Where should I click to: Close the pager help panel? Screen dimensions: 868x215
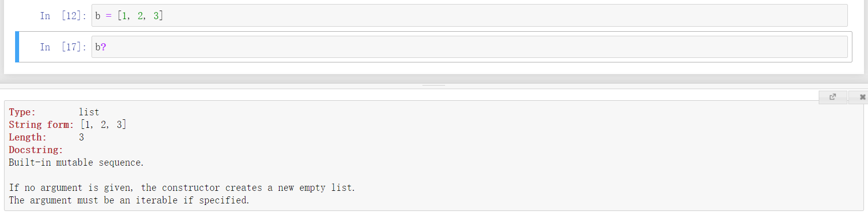862,97
